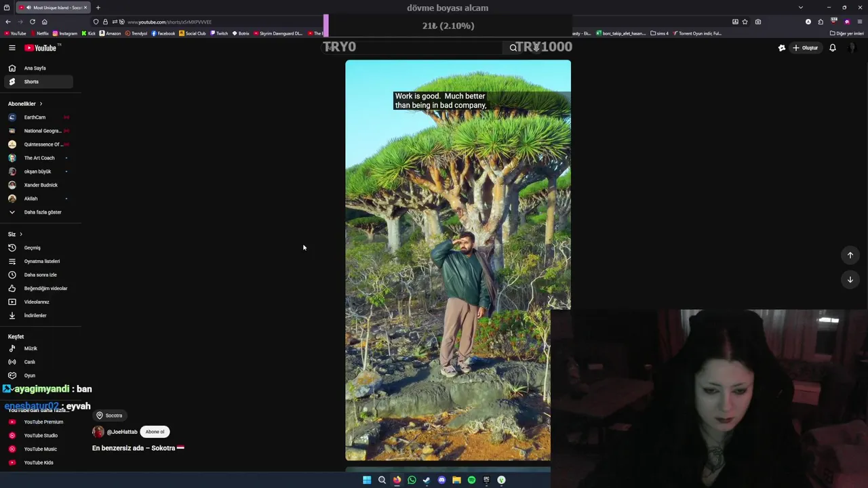The image size is (868, 488).
Task: Click the YouTube logo
Action: [42, 47]
